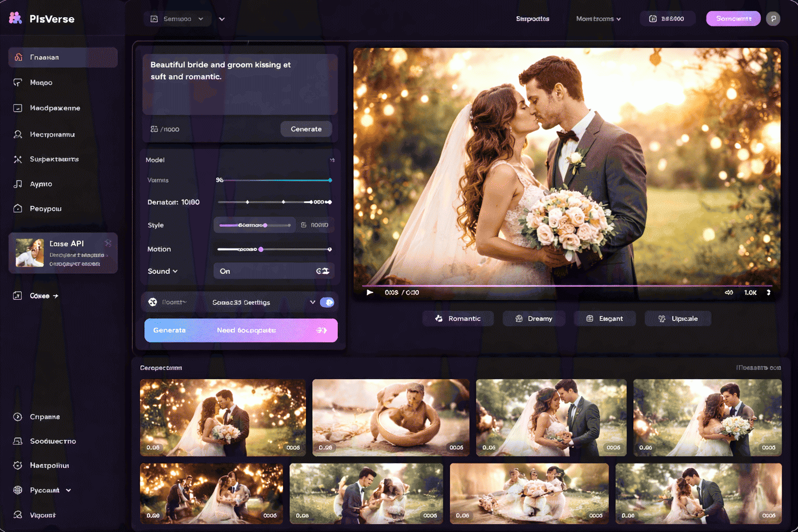Mute video using the speaker icon
The height and width of the screenshot is (532, 798).
point(729,292)
